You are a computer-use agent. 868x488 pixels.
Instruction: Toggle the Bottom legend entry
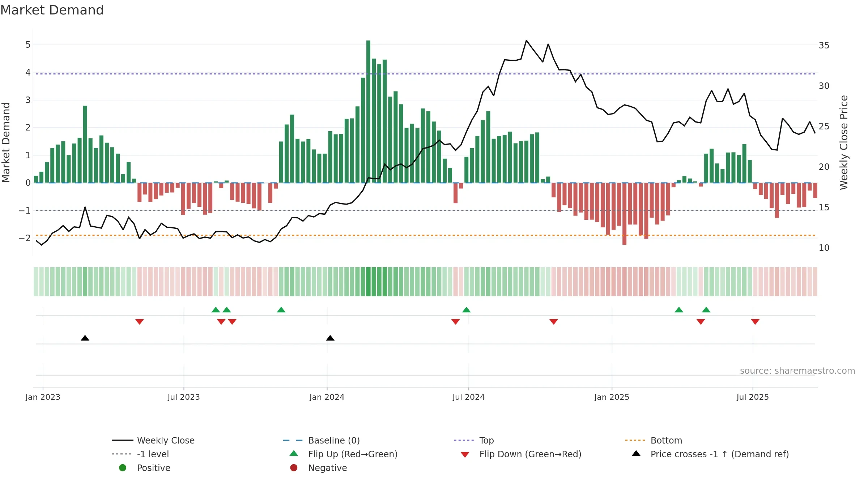click(654, 440)
